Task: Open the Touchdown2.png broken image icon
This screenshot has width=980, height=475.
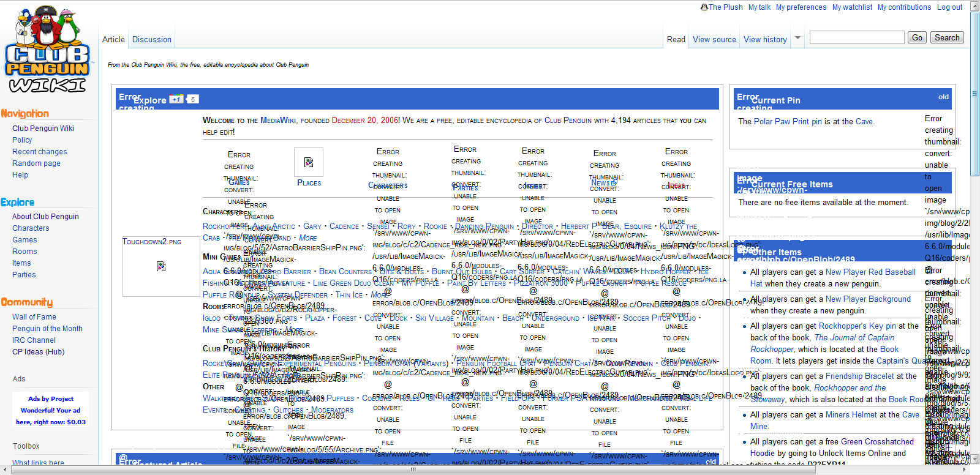Action: pos(161,266)
